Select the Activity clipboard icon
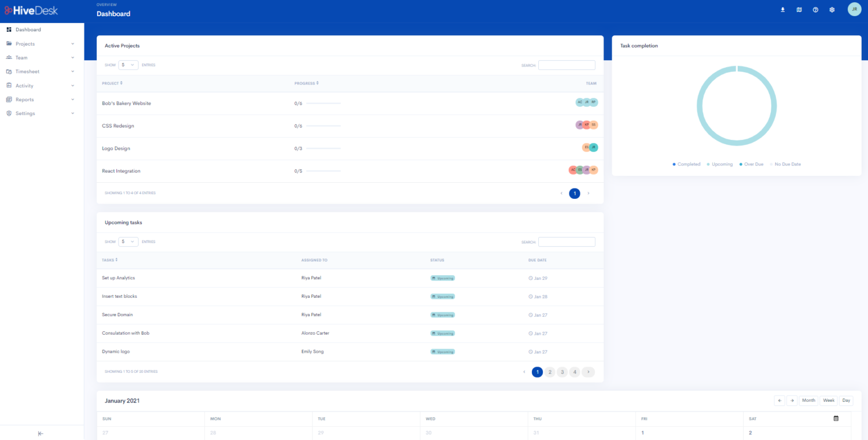This screenshot has height=440, width=868. (9, 85)
